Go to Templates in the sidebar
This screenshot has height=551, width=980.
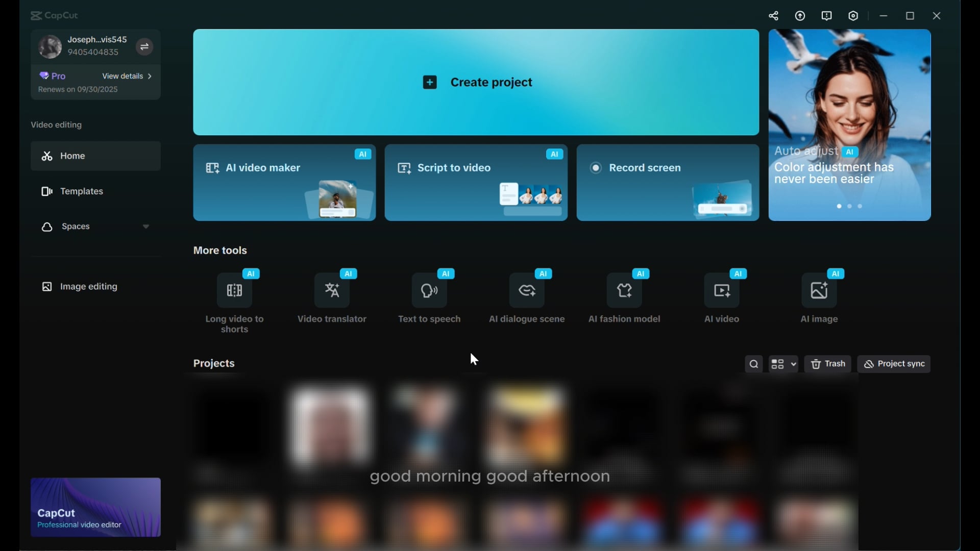click(x=82, y=191)
